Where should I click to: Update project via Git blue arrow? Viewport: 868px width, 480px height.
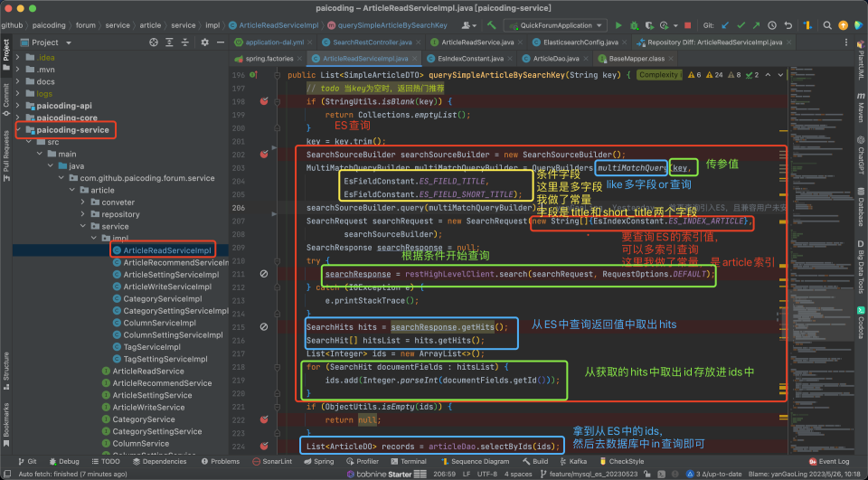(725, 25)
